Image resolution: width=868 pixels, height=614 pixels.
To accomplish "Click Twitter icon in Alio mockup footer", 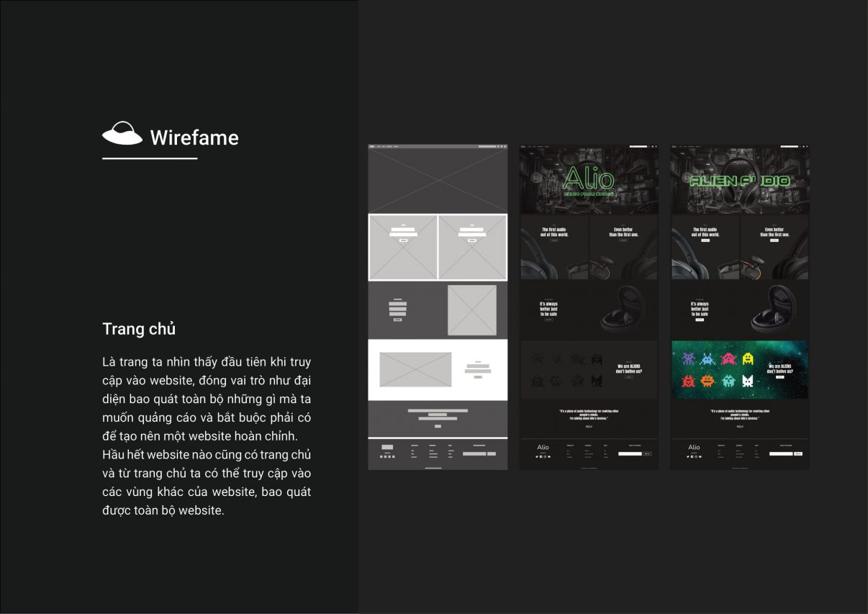I will click(537, 457).
